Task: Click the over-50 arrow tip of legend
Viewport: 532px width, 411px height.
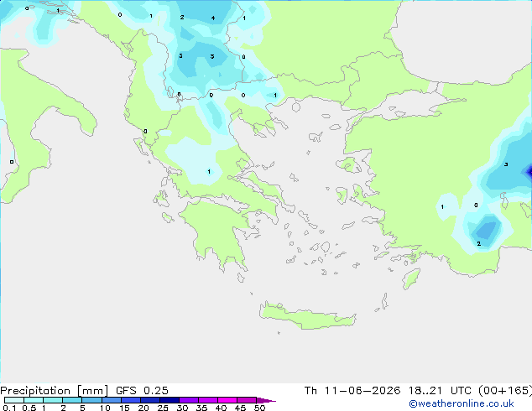Action: click(x=266, y=400)
